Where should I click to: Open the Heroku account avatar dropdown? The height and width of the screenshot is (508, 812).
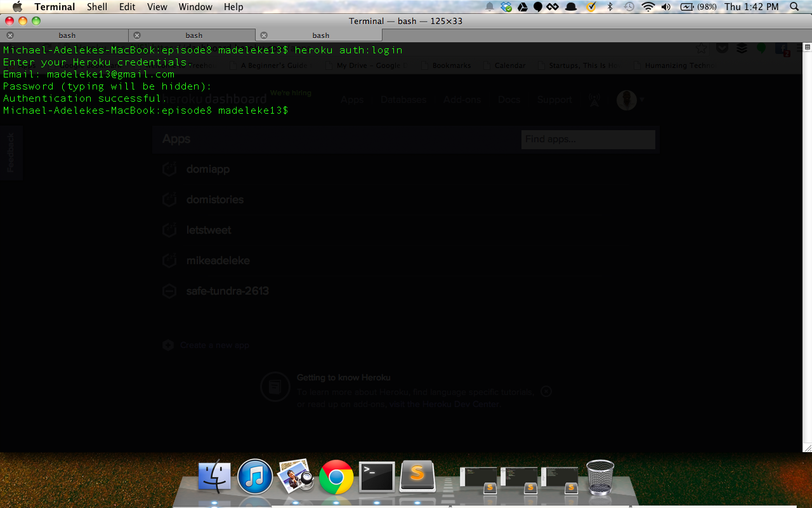[631, 100]
